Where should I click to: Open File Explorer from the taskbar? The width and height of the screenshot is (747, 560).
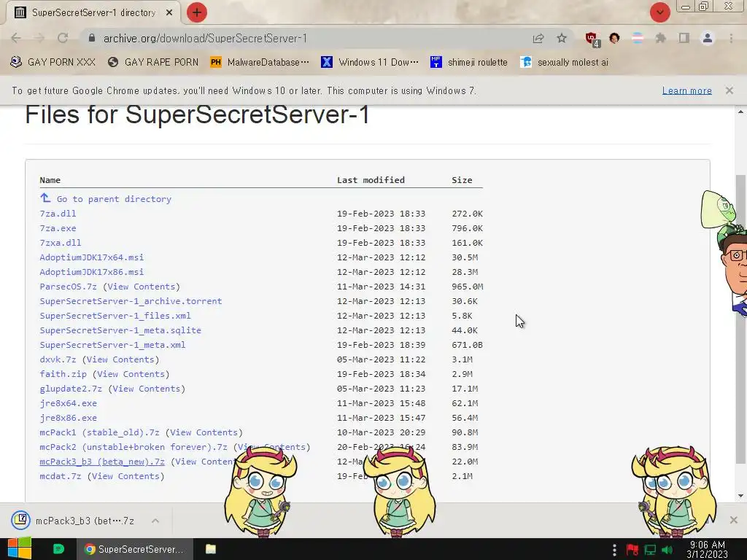211,549
